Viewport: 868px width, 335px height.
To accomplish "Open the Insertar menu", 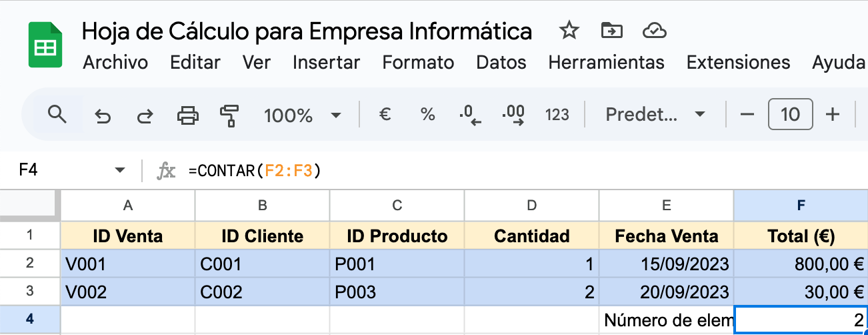I will pos(326,63).
